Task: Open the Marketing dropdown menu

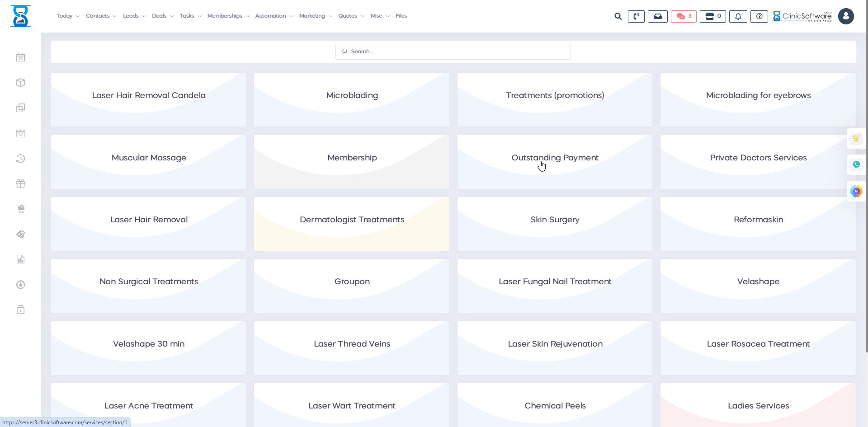Action: 312,16
